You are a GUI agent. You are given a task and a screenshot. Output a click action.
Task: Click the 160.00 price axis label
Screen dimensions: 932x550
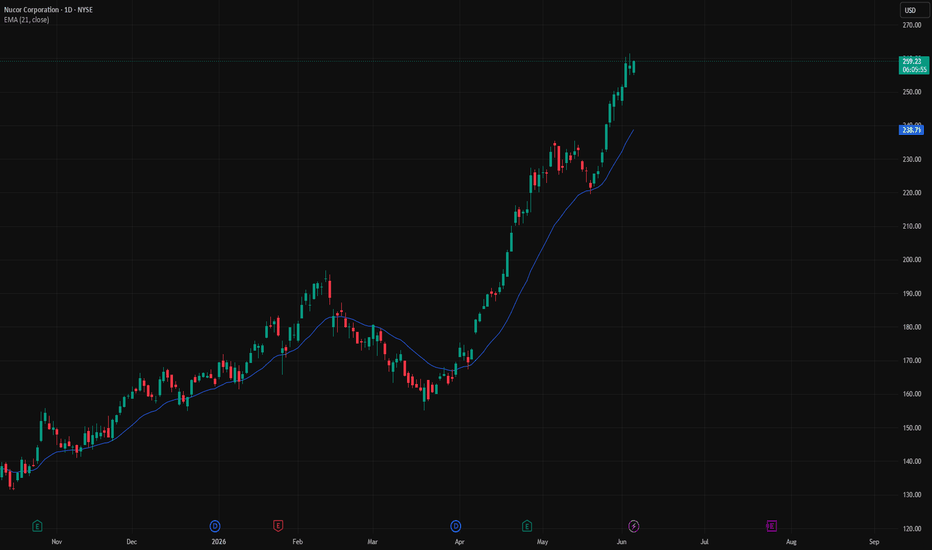click(912, 394)
